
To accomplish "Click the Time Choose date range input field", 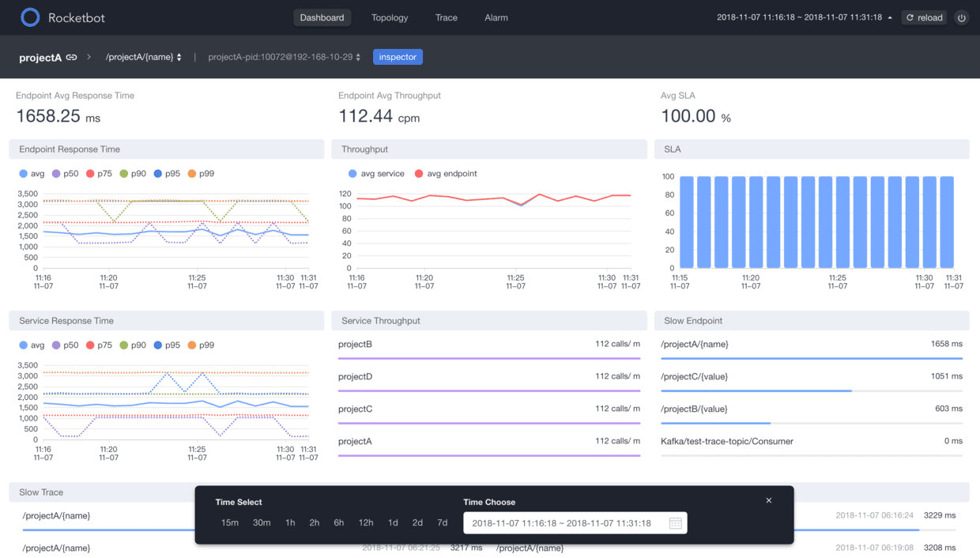I will (565, 522).
